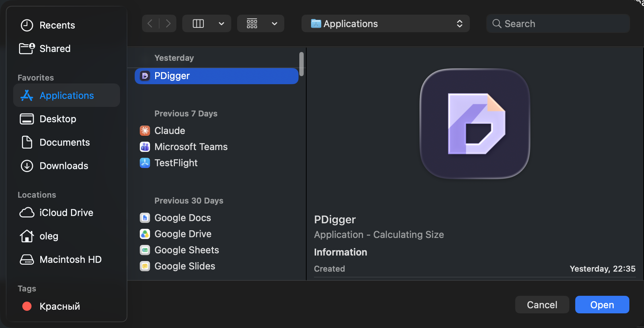
Task: Open the Downloads folder in sidebar
Action: click(67, 166)
